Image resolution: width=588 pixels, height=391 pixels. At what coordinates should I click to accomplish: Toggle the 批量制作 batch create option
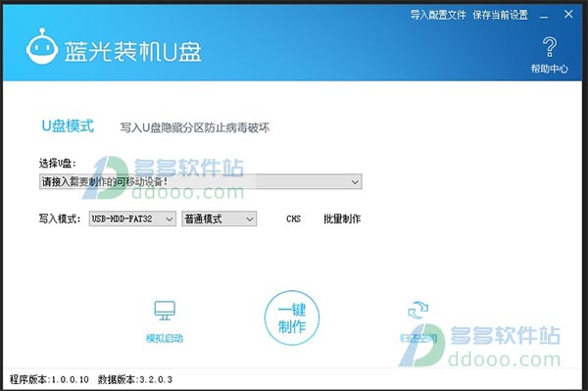342,219
